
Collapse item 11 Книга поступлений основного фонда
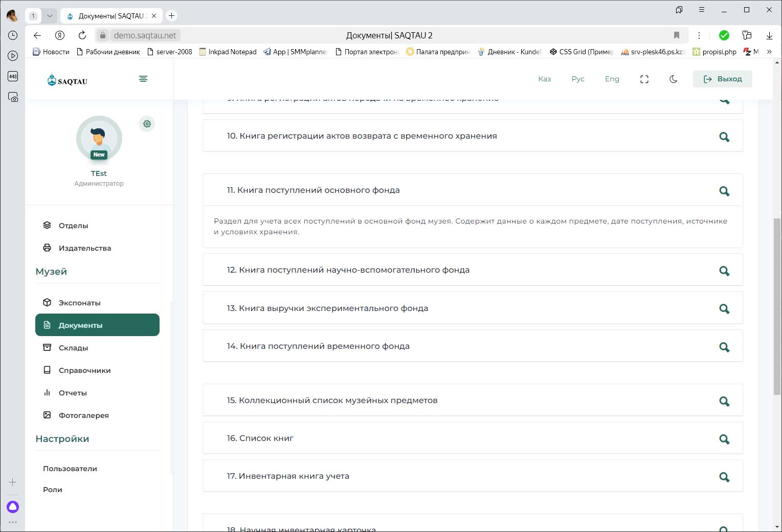pyautogui.click(x=313, y=190)
